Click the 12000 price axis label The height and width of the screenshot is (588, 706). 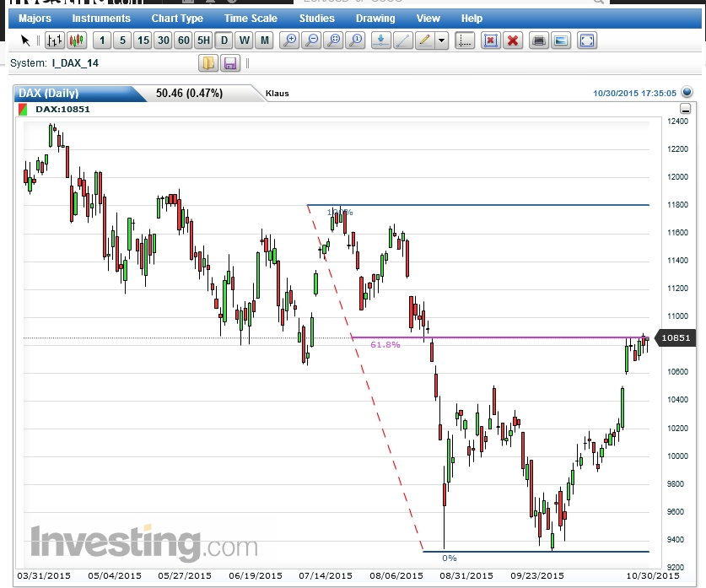(677, 177)
